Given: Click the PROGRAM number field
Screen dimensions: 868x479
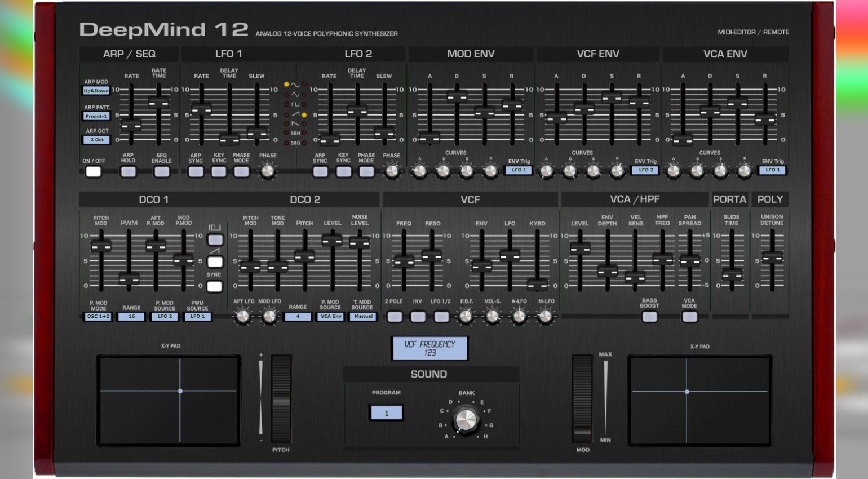Looking at the screenshot, I should (x=386, y=413).
